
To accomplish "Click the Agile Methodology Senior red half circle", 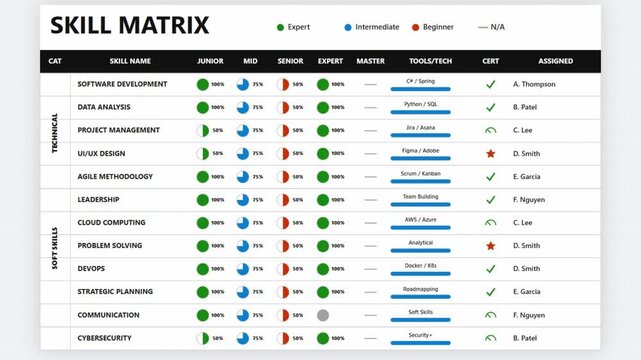I will (x=283, y=177).
